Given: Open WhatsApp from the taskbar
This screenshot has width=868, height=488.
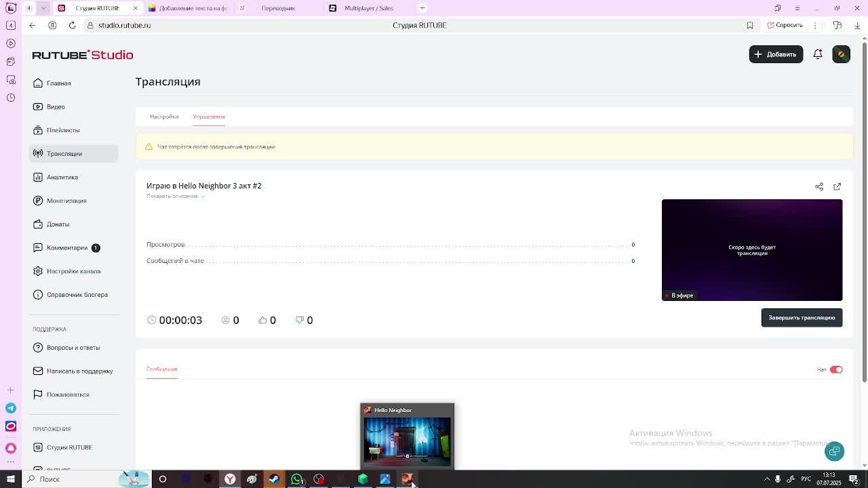Looking at the screenshot, I should point(297,479).
